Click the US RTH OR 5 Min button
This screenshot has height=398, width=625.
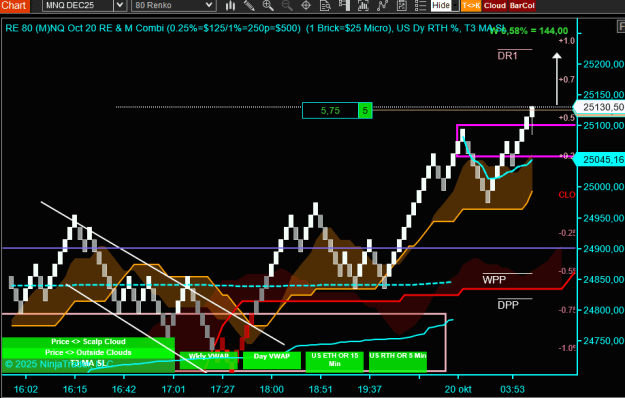(398, 361)
